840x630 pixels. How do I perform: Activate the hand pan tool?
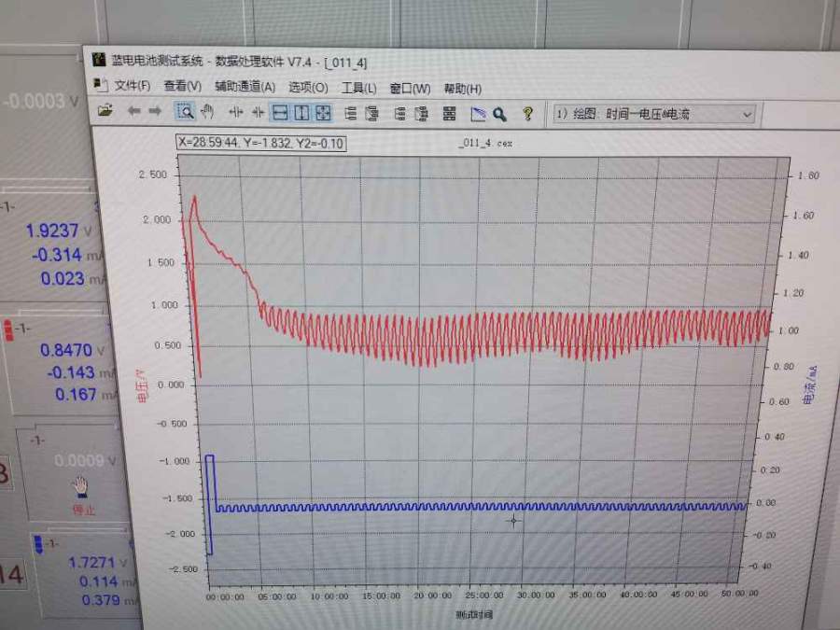pos(207,112)
